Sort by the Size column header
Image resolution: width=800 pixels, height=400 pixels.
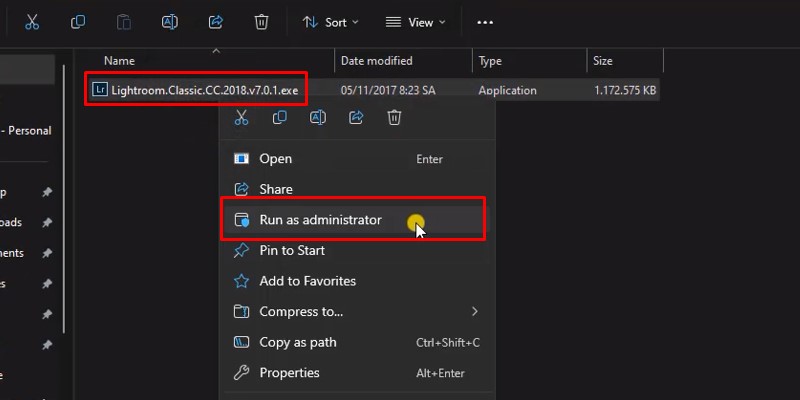[x=603, y=61]
